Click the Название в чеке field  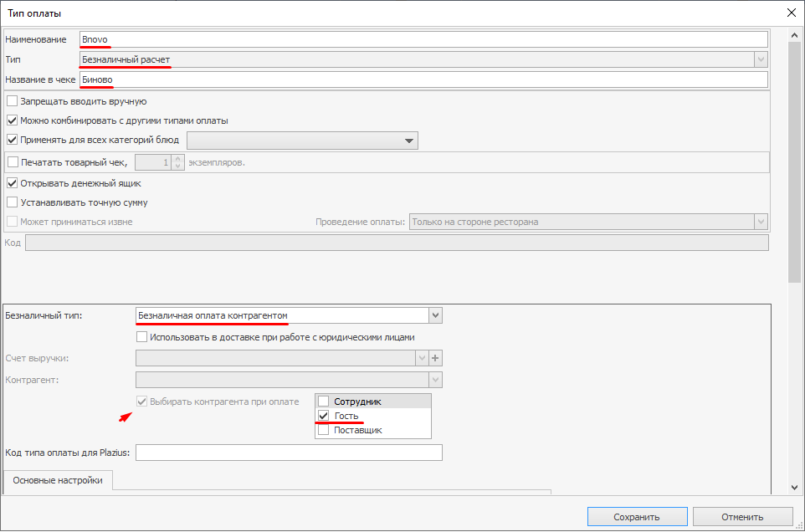point(423,79)
